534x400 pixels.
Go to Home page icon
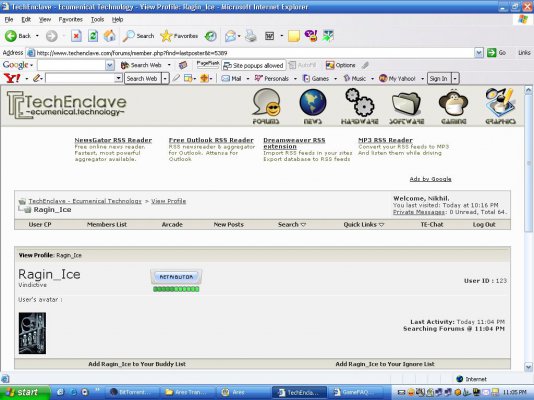pyautogui.click(x=110, y=35)
